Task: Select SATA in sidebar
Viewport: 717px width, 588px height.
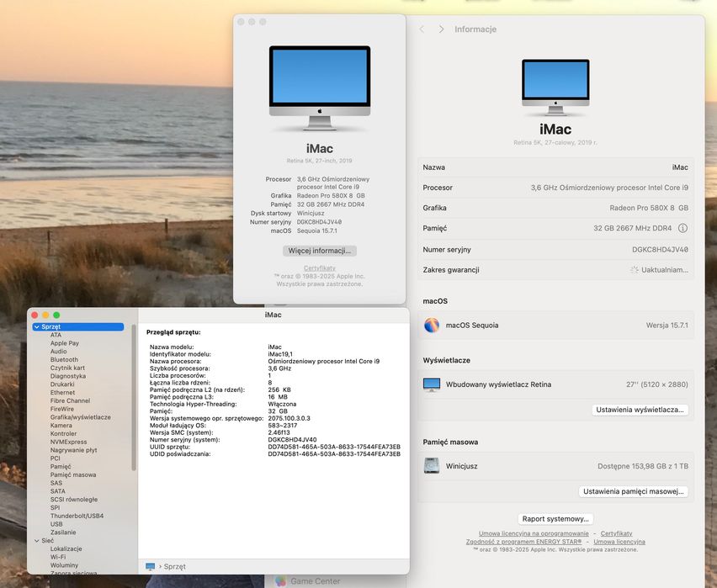Action: click(x=57, y=491)
